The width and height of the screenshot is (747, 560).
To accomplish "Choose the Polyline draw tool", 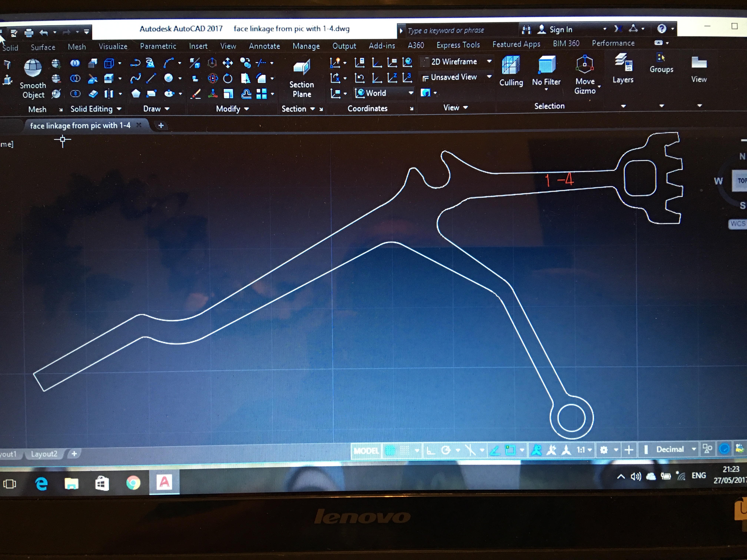I will [x=135, y=63].
